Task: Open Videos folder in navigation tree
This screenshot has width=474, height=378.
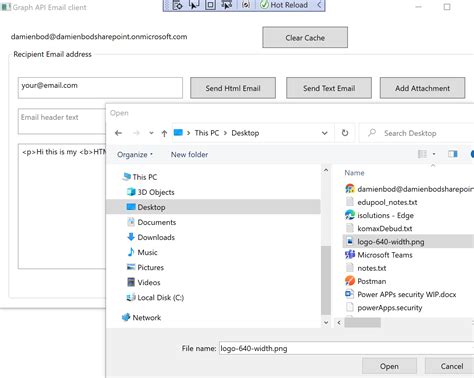Action: 144,282
